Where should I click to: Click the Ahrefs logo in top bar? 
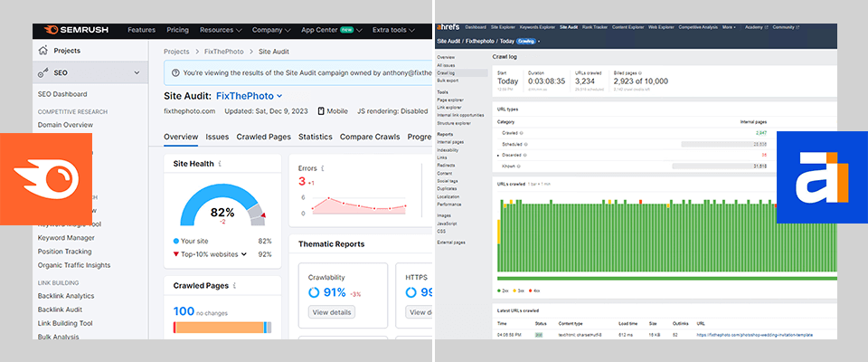[x=448, y=26]
